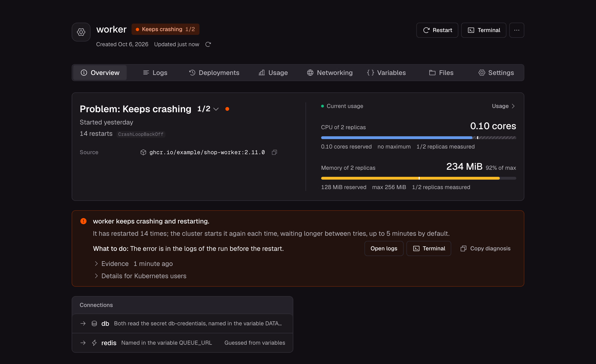Click the Created Oct 6, 2026 text
The width and height of the screenshot is (596, 364).
coord(122,44)
